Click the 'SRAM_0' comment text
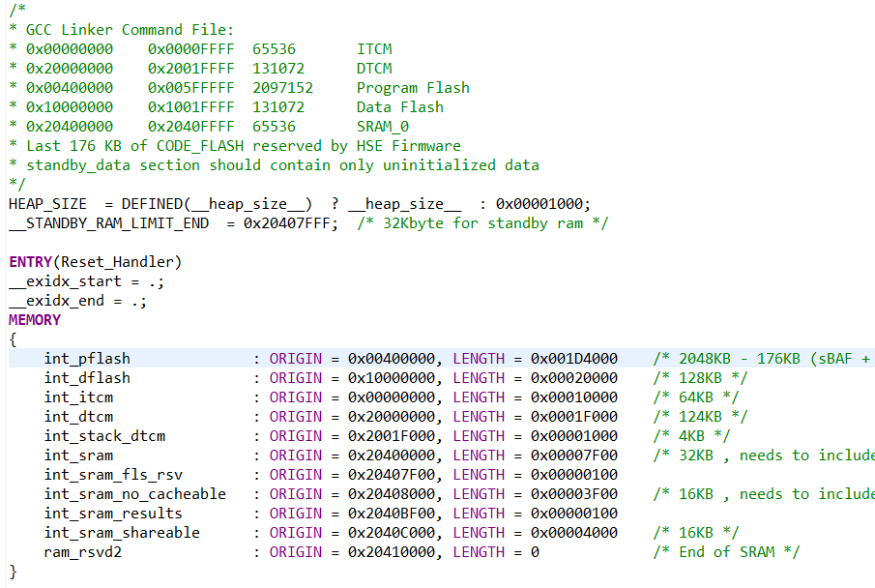This screenshot has height=588, width=875. pos(383,127)
